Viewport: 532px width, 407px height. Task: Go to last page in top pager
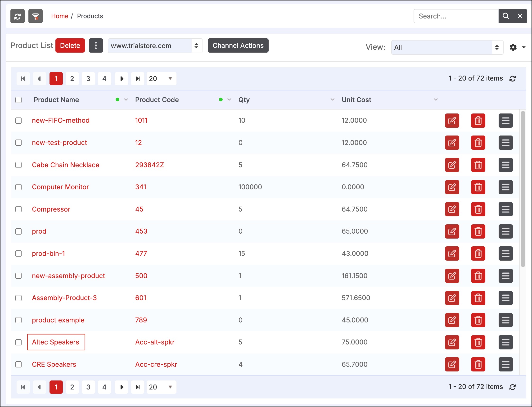(138, 79)
